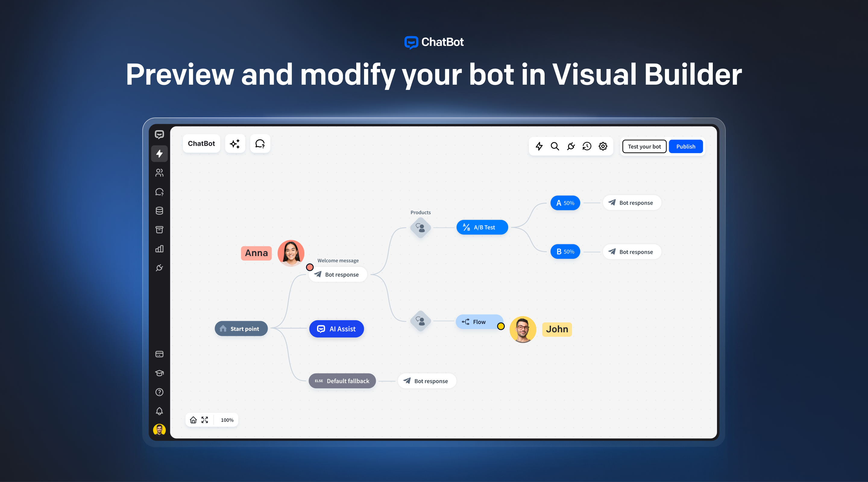Image resolution: width=868 pixels, height=482 pixels.
Task: Select the AI Assist node
Action: click(336, 329)
